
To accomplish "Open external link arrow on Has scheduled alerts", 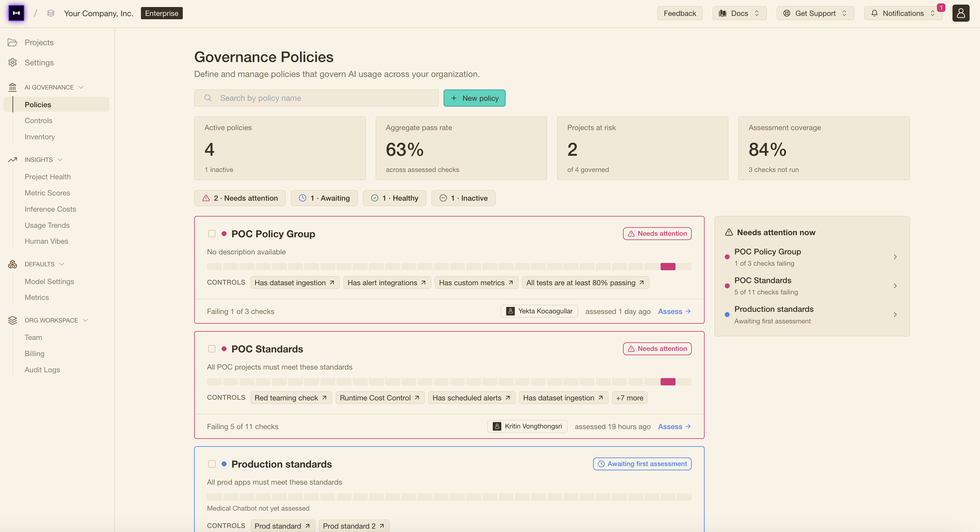I will (507, 398).
